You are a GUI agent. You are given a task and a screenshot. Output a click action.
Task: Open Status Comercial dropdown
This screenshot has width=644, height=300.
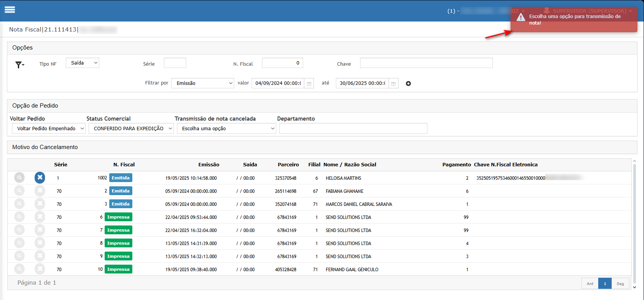[131, 128]
